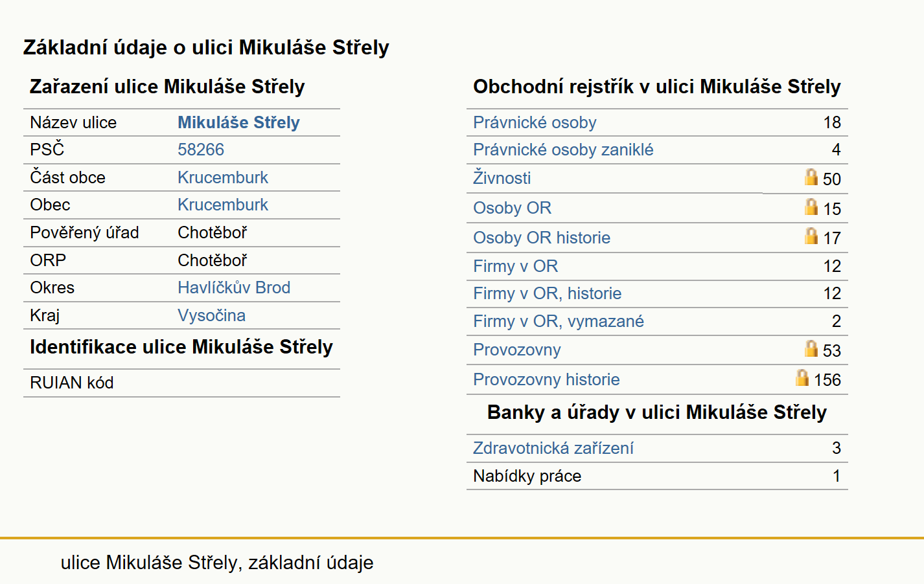
Task: Click the lock icon beside Provozovny count 53
Action: (811, 348)
